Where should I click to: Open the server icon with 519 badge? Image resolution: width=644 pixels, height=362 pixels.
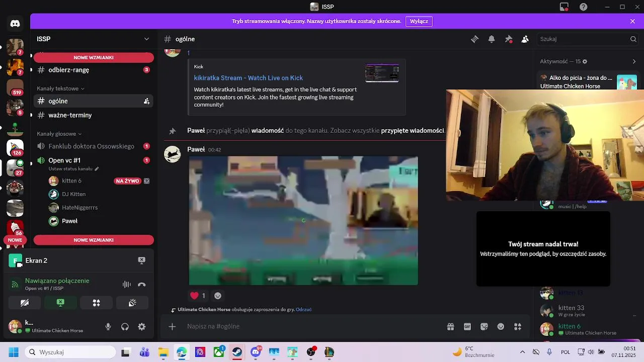pyautogui.click(x=15, y=87)
